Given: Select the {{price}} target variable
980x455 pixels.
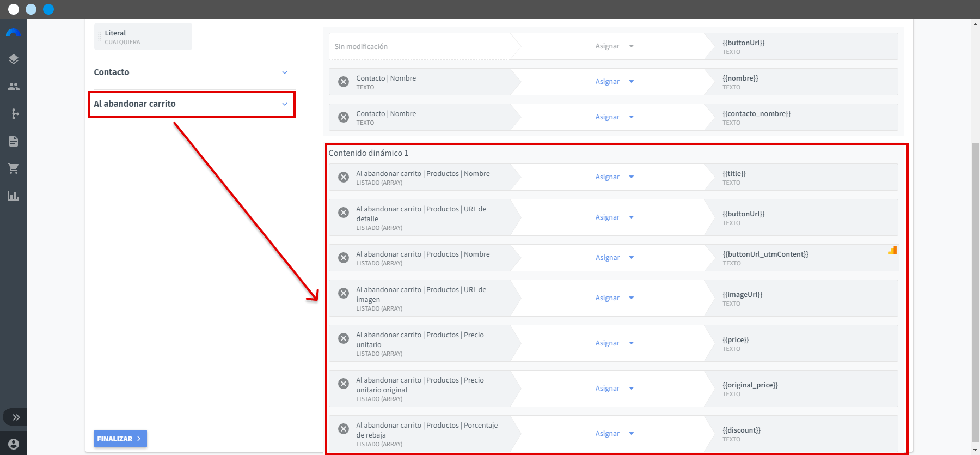Looking at the screenshot, I should [x=801, y=343].
